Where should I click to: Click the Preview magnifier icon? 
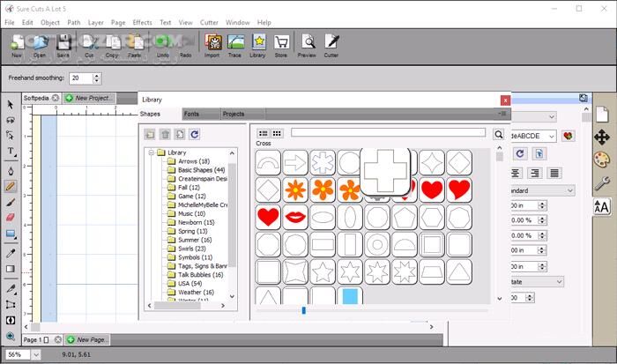coord(308,46)
